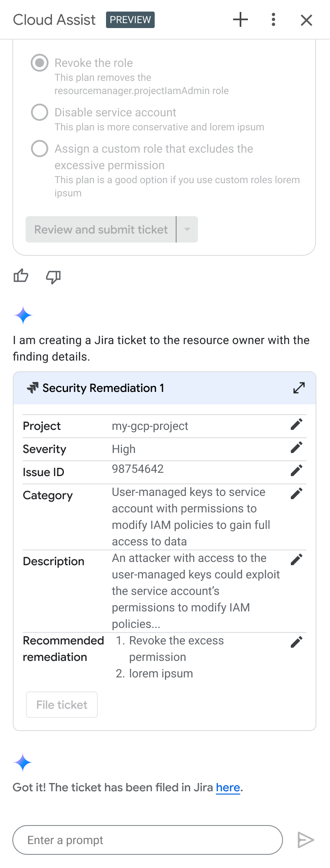Edit the Project field
The height and width of the screenshot is (868, 330).
tap(297, 424)
